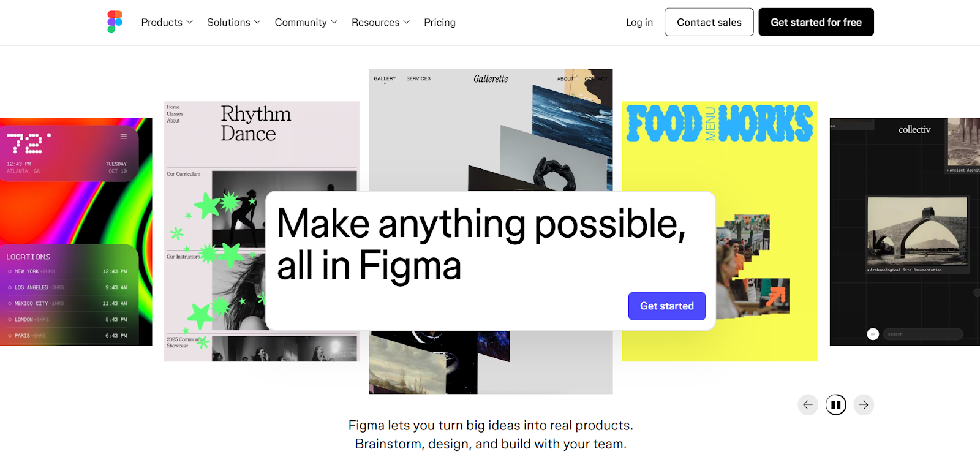Select New York location radio in list
The width and height of the screenshot is (980, 465).
point(10,271)
